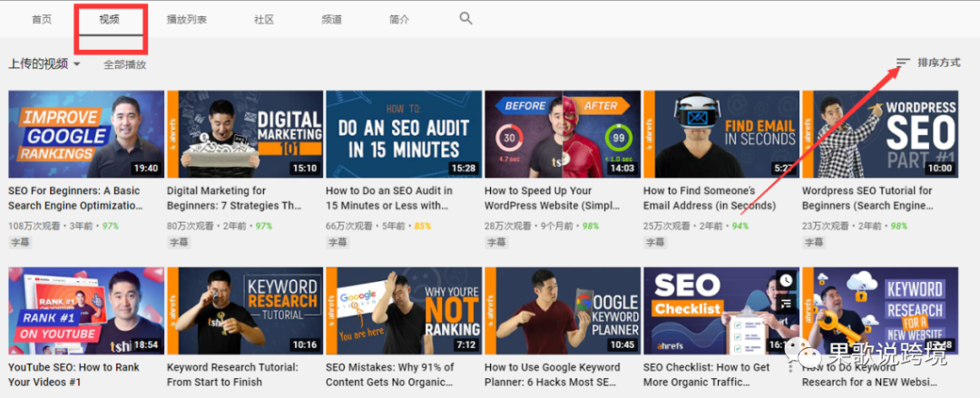Viewport: 980px width, 398px height.
Task: Click the 10:45 duration badge
Action: 622,345
